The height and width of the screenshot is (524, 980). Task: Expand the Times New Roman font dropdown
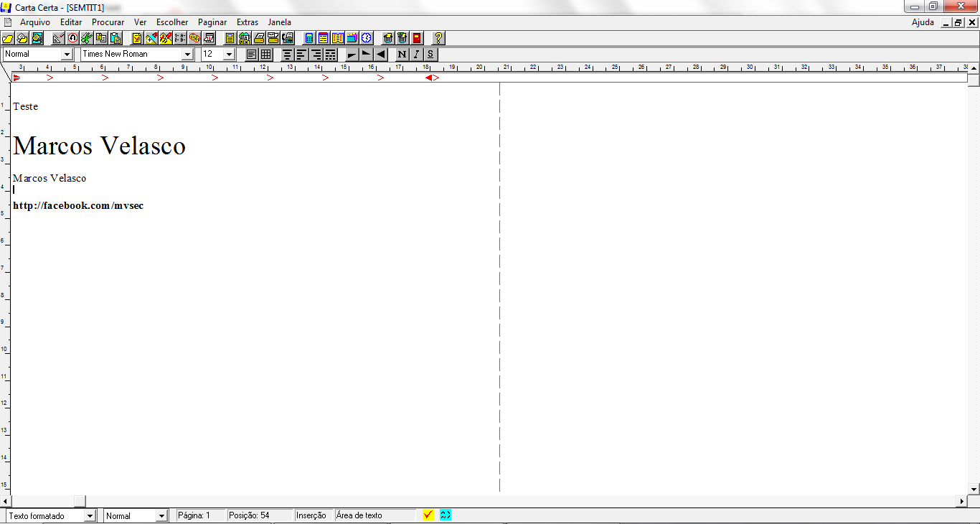pos(187,55)
